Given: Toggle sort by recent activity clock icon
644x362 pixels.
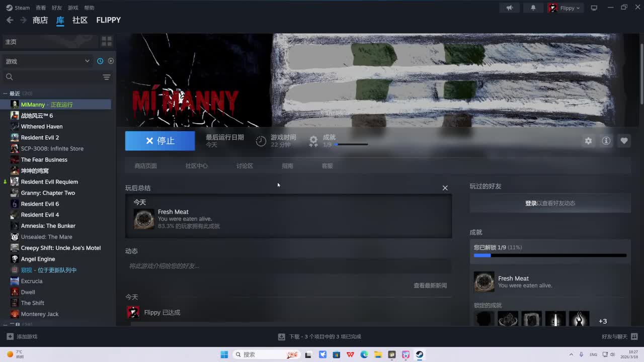Looking at the screenshot, I should [100, 61].
